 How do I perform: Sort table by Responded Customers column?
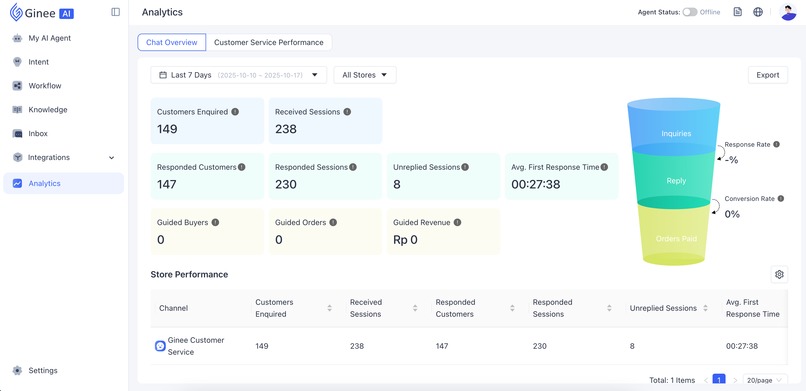(512, 308)
